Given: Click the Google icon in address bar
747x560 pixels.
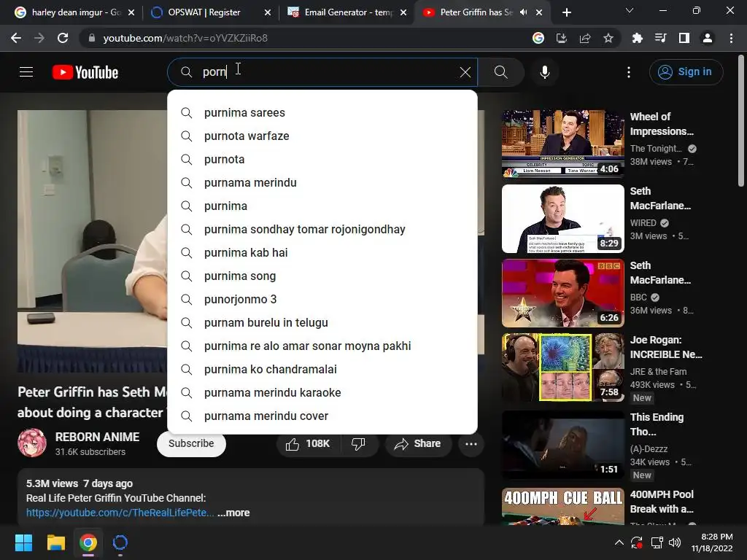Looking at the screenshot, I should pos(538,38).
